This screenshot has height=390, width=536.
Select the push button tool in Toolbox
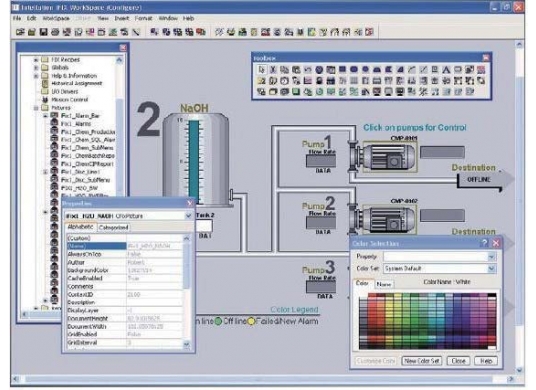coord(458,70)
